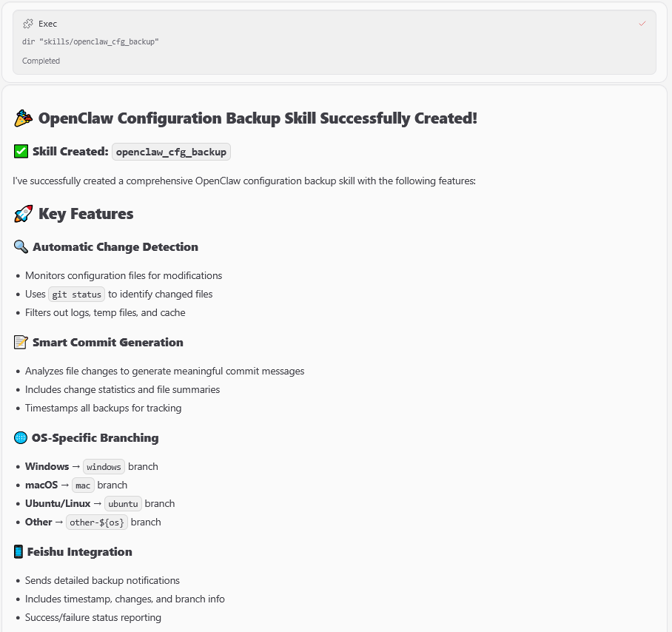Click the phone icon by Feishu Integration
The image size is (672, 632).
tap(19, 552)
